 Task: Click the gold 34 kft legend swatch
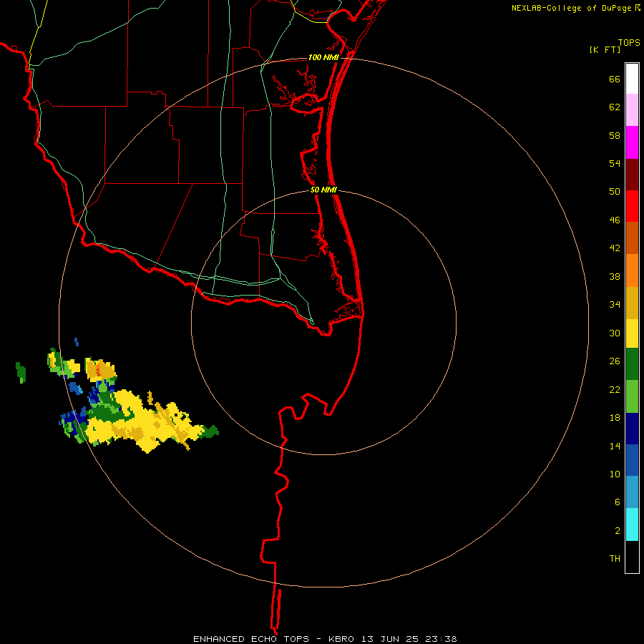[632, 303]
